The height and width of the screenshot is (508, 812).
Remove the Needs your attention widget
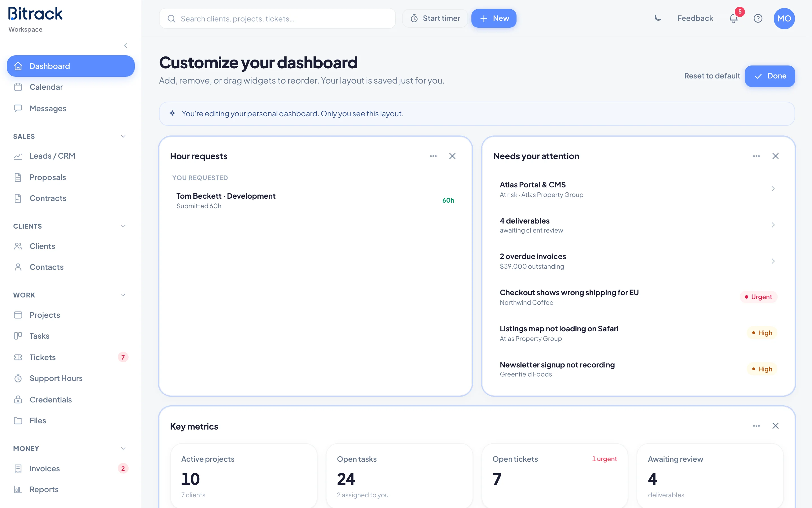pyautogui.click(x=775, y=156)
